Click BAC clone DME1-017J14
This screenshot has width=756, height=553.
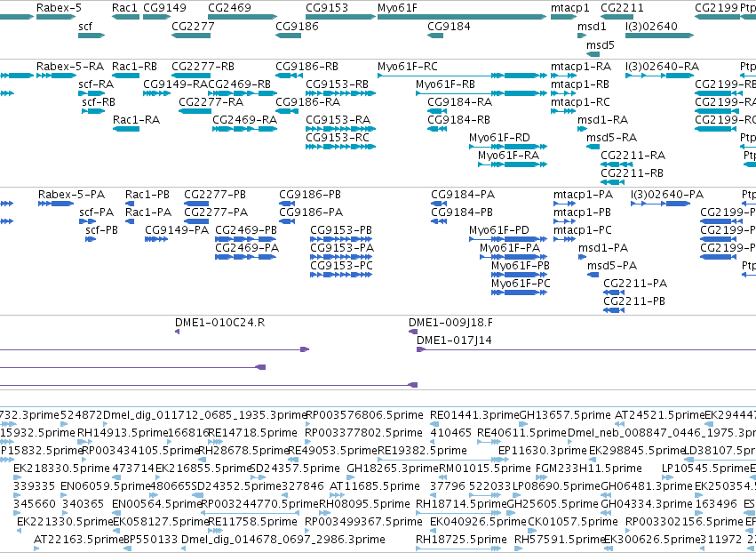click(x=585, y=349)
